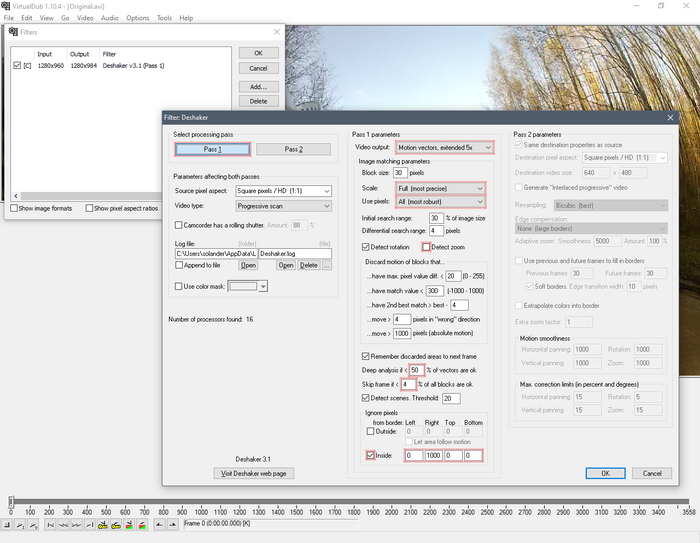Enable the Detect zoom checkbox
Screen dimensions: 700x543
pos(426,246)
